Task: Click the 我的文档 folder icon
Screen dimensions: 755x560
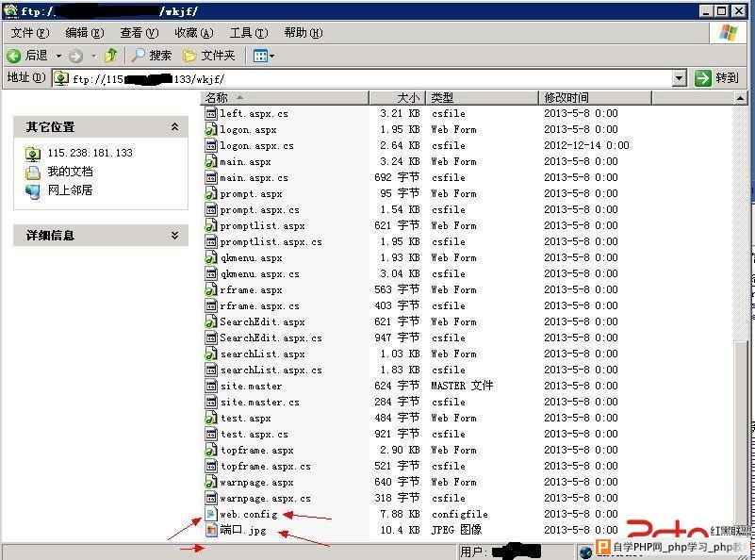Action: coord(33,173)
